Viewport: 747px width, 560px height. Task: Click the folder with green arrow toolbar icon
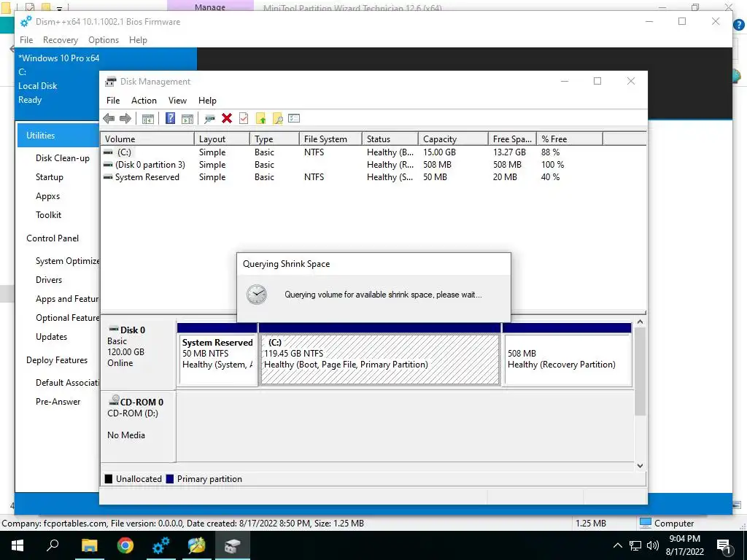coord(260,119)
